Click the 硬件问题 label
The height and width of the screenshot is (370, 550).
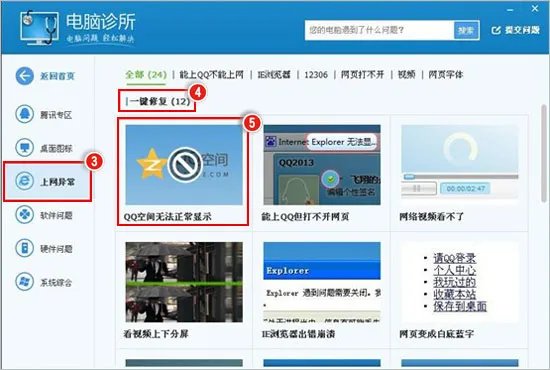[56, 249]
